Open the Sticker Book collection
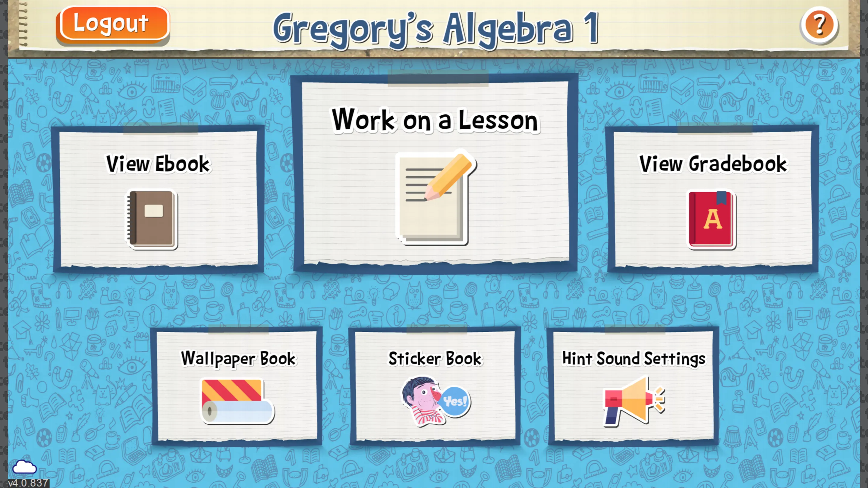 pyautogui.click(x=433, y=387)
